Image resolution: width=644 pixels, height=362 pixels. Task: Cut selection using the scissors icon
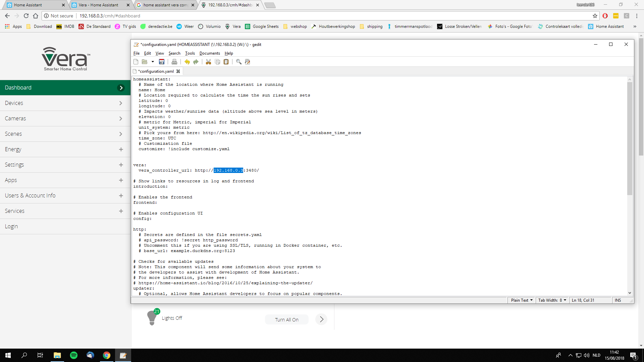[208, 62]
